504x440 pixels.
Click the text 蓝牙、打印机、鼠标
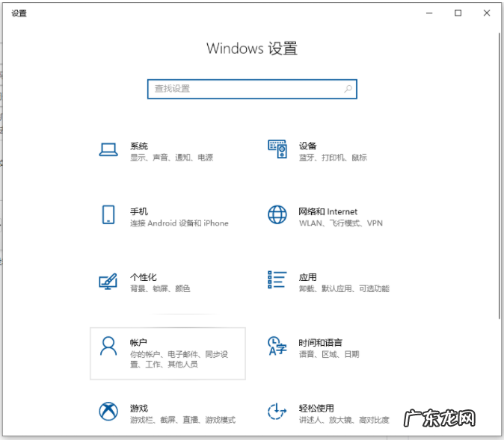333,158
